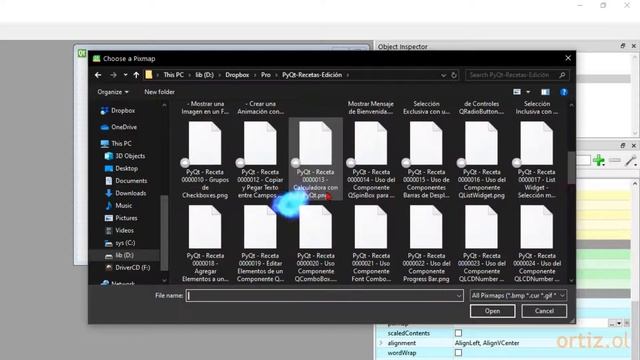This screenshot has width=640, height=360.
Task: Select file Receta 0000013 Calculadora con PyQt.png
Action: point(316,160)
